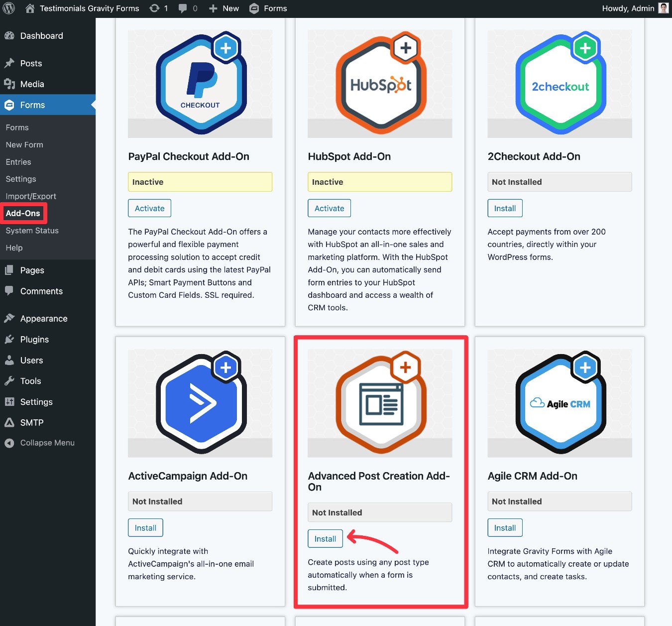This screenshot has width=672, height=626.
Task: Click the 2checkout add-on logo
Action: tap(560, 83)
